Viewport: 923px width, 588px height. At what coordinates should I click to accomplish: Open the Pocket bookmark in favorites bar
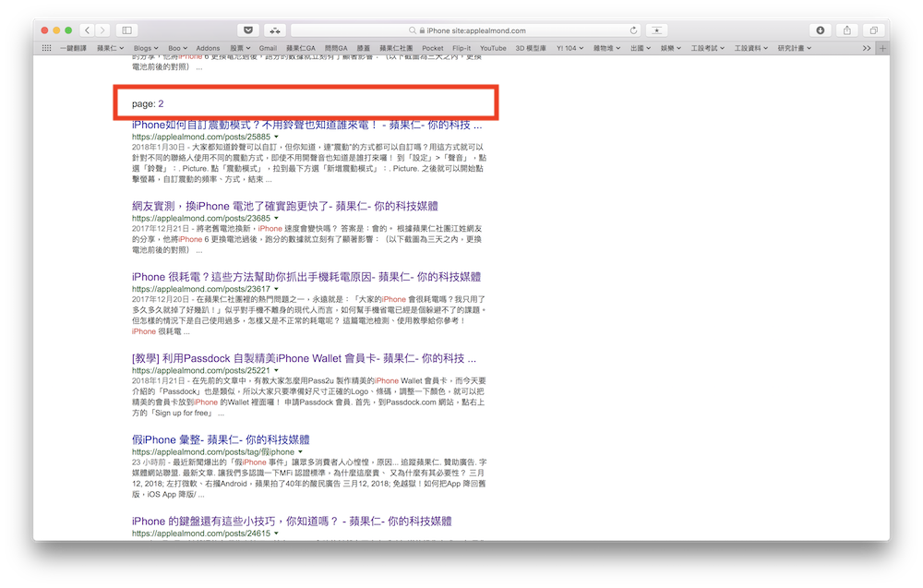point(433,48)
